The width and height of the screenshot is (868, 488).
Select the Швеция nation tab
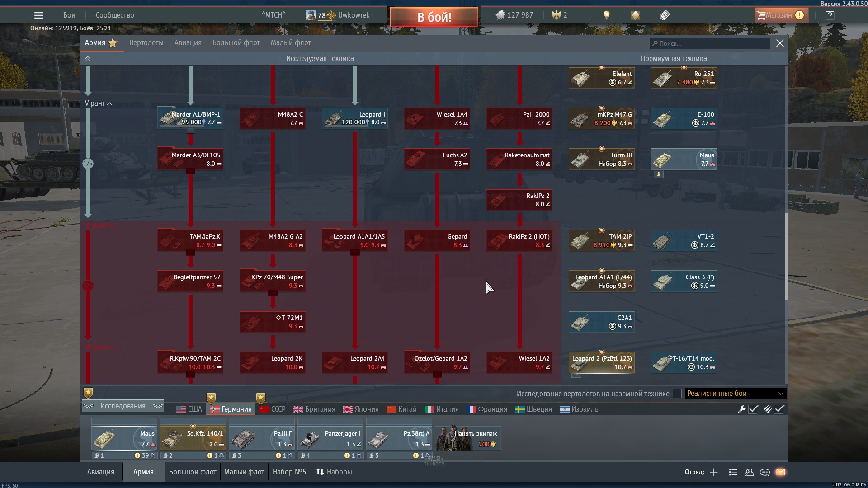coord(533,409)
